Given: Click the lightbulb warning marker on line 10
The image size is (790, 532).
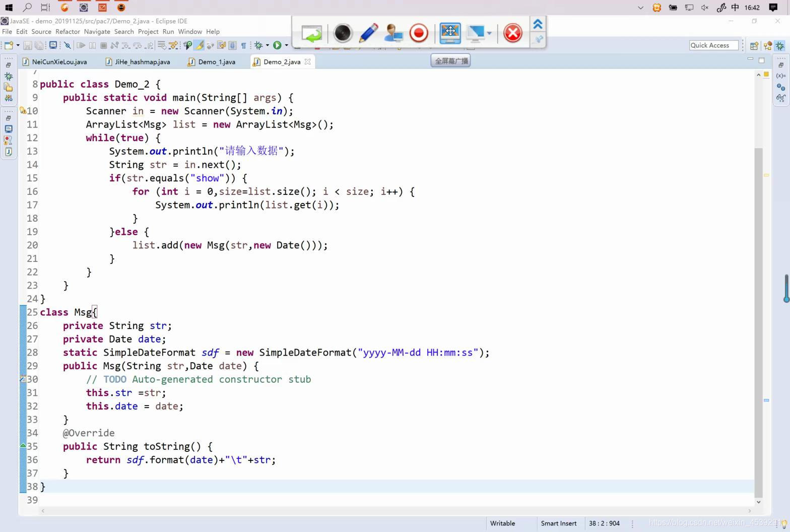Looking at the screenshot, I should [x=23, y=111].
